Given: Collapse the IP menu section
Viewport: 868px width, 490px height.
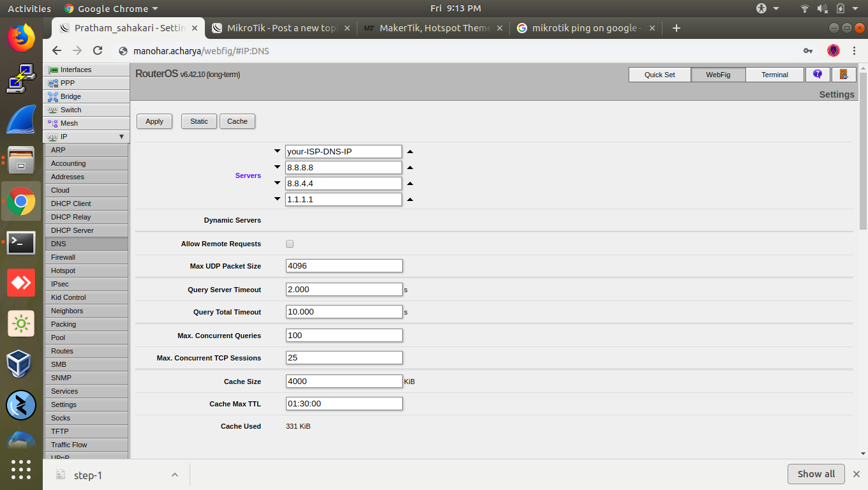Looking at the screenshot, I should pyautogui.click(x=121, y=137).
